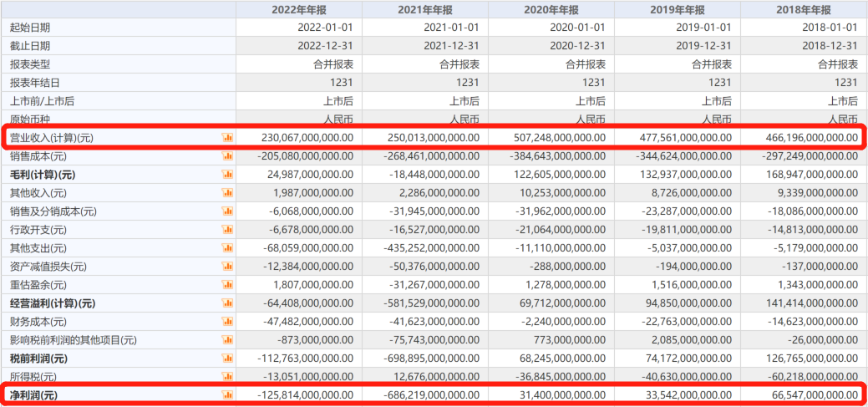Image resolution: width=868 pixels, height=407 pixels.
Task: Click the 报表年结日 row label
Action: tap(35, 83)
